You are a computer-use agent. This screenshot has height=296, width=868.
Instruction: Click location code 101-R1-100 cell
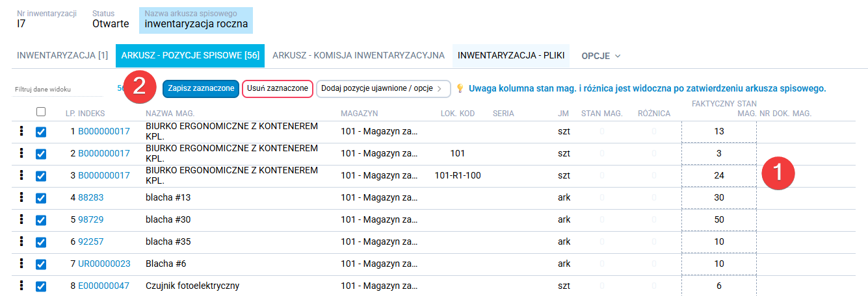pos(458,175)
